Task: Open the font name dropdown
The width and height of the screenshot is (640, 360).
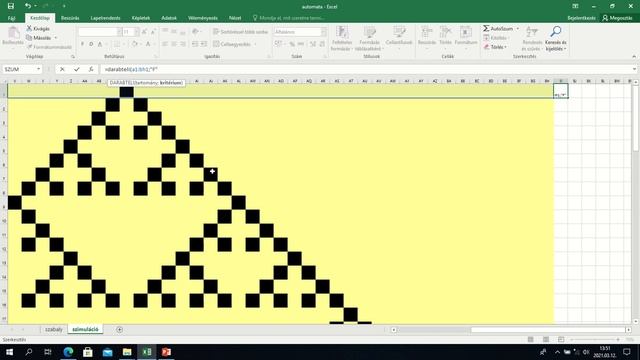Action: point(119,32)
